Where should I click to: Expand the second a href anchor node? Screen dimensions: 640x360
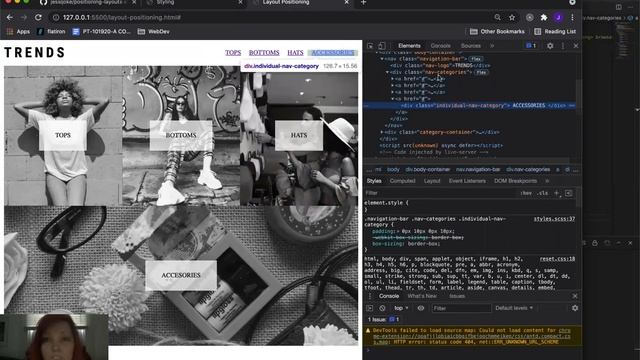tap(393, 86)
